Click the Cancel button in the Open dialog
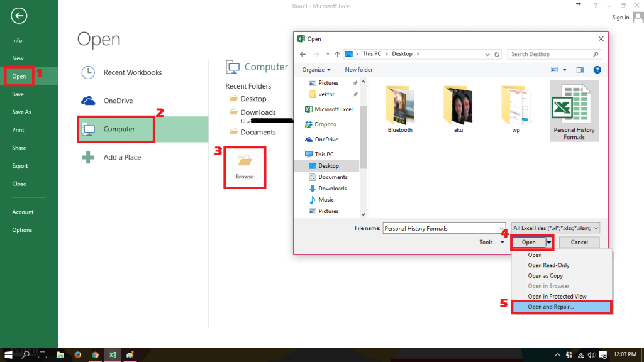Screen dimensions: 644x362 coord(579,242)
